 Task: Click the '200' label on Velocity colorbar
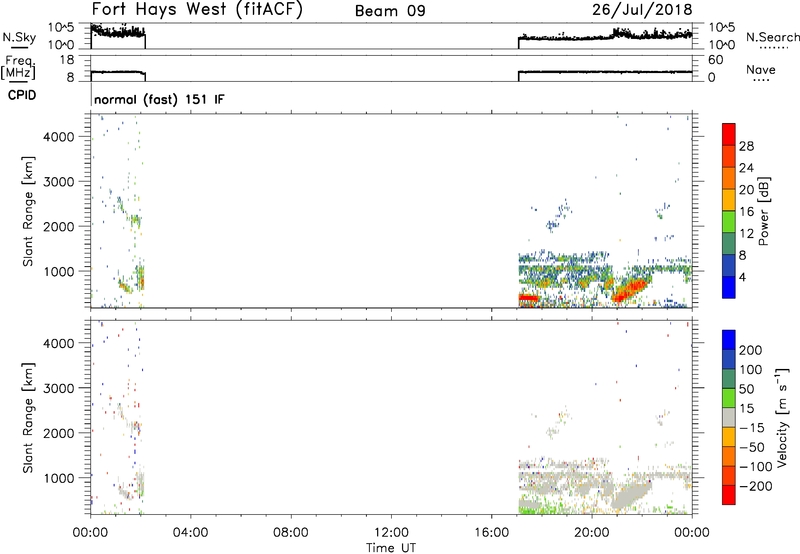click(x=751, y=350)
